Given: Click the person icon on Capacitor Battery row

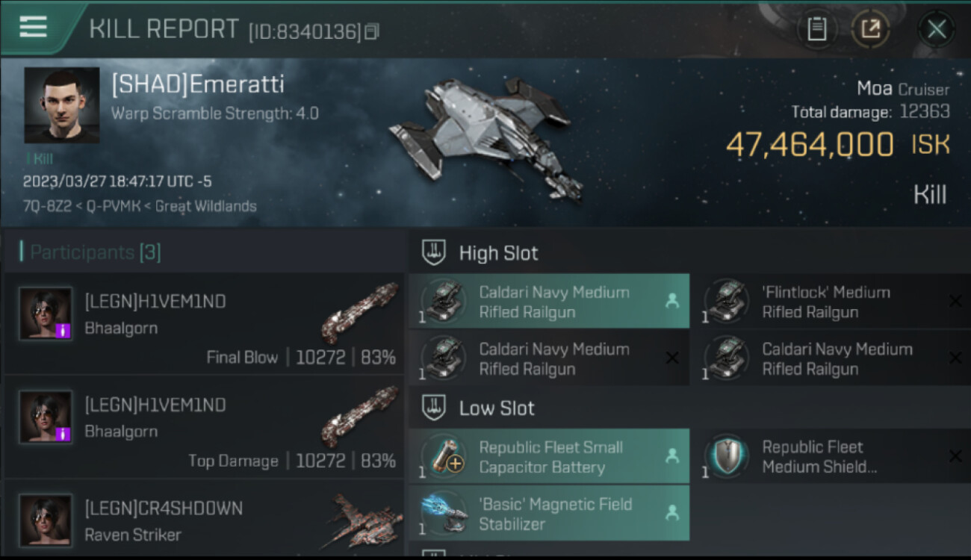Looking at the screenshot, I should [672, 455].
